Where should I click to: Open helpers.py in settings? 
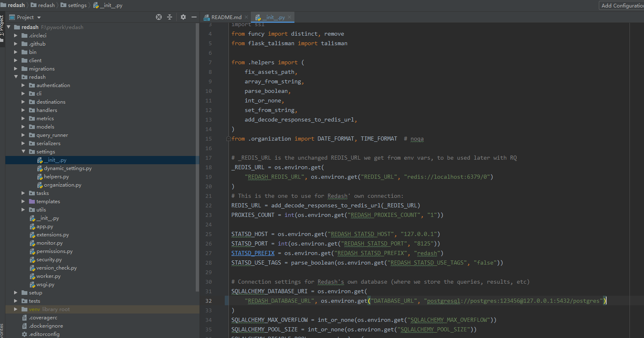coord(53,176)
